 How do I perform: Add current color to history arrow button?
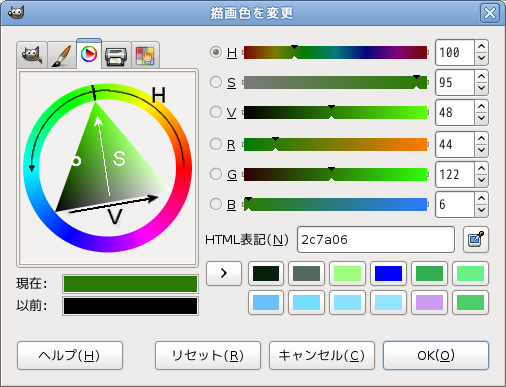click(224, 273)
